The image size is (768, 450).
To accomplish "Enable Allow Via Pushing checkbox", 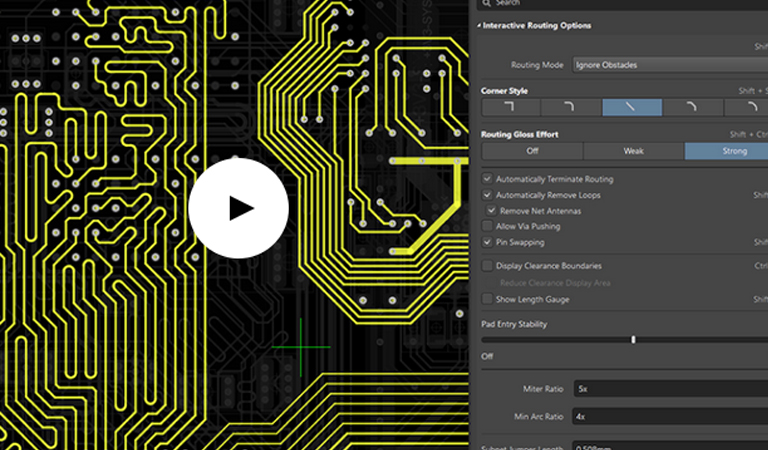I will [487, 226].
